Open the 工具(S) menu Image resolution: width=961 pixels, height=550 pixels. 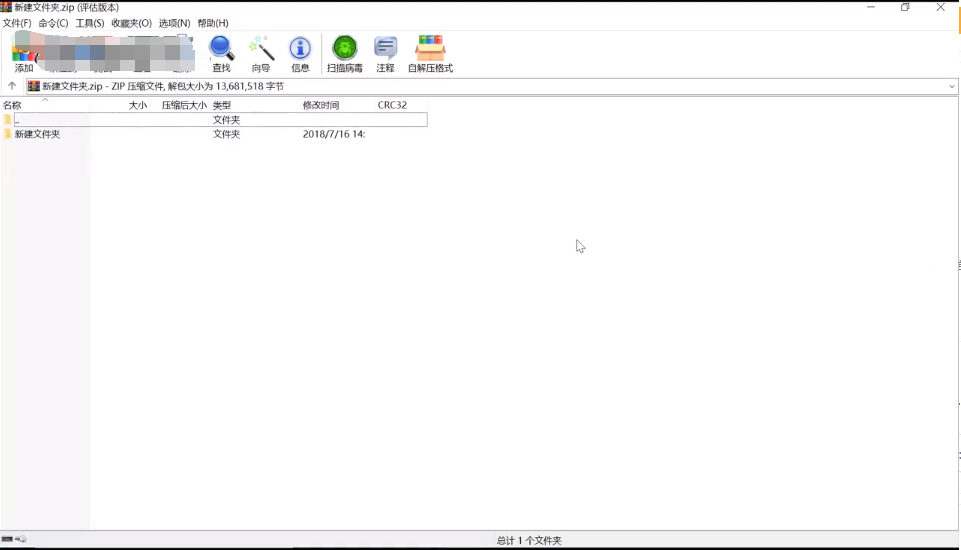pyautogui.click(x=89, y=23)
